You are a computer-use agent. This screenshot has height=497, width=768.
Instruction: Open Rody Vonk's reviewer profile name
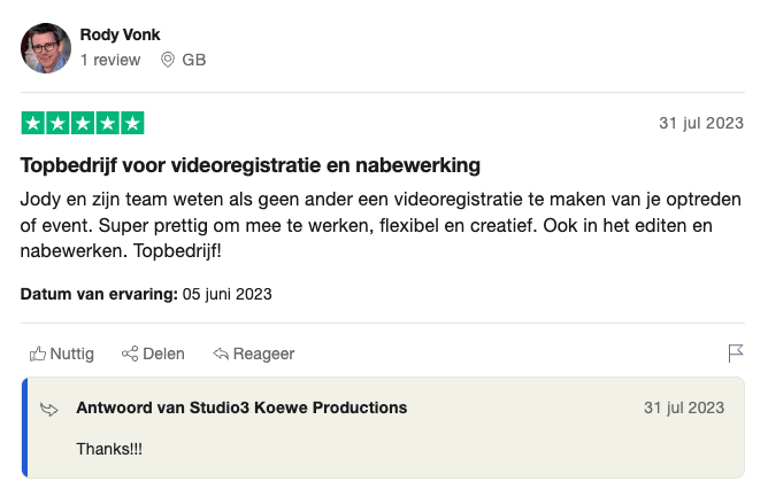(x=120, y=35)
